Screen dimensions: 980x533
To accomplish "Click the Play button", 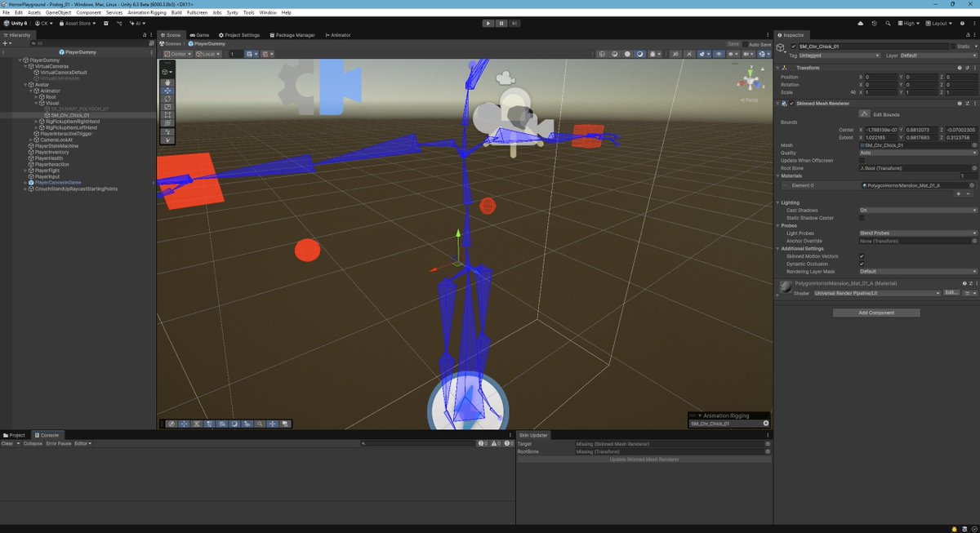I will point(488,24).
